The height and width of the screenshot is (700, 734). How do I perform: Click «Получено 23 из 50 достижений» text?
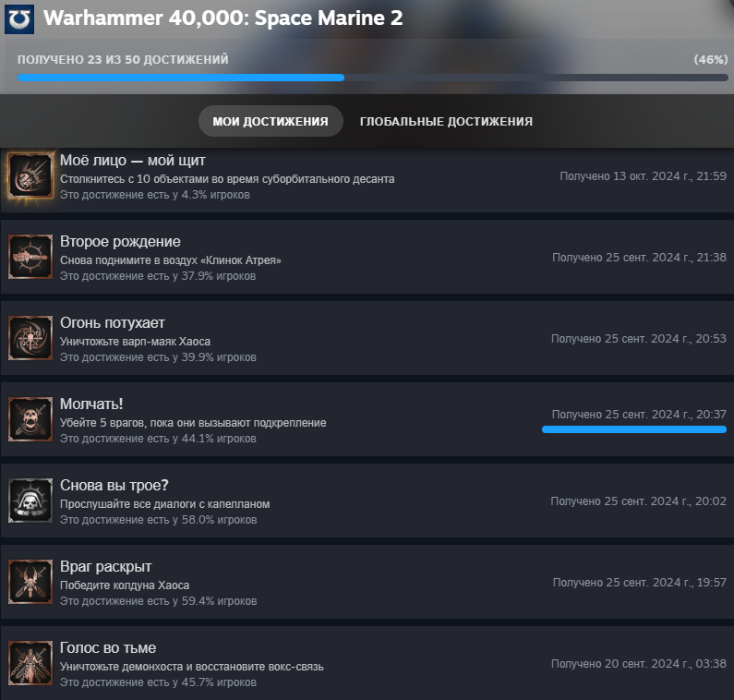[x=123, y=59]
